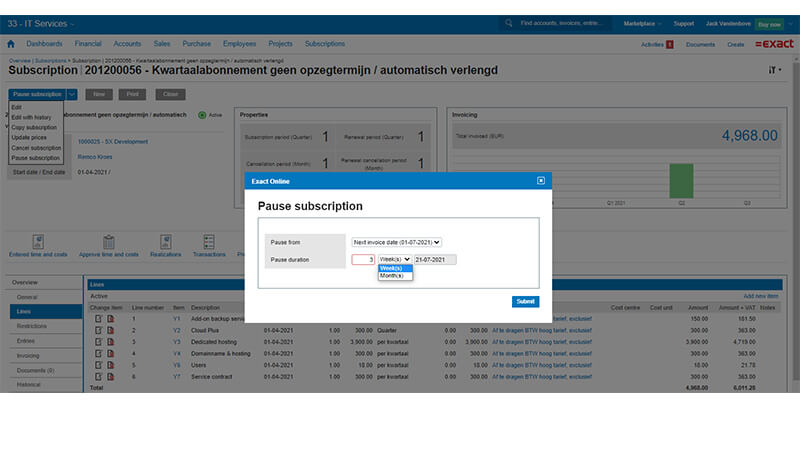
Task: Click the Print button
Action: pyautogui.click(x=132, y=94)
